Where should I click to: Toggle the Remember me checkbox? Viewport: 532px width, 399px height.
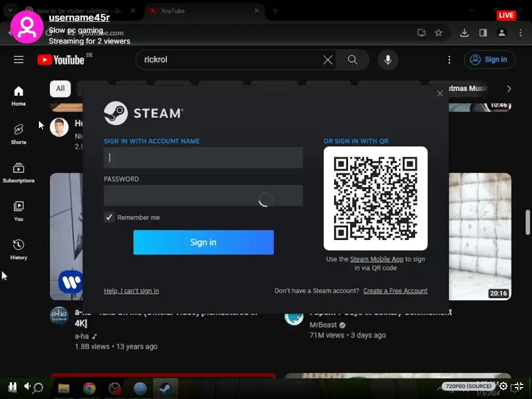[109, 218]
